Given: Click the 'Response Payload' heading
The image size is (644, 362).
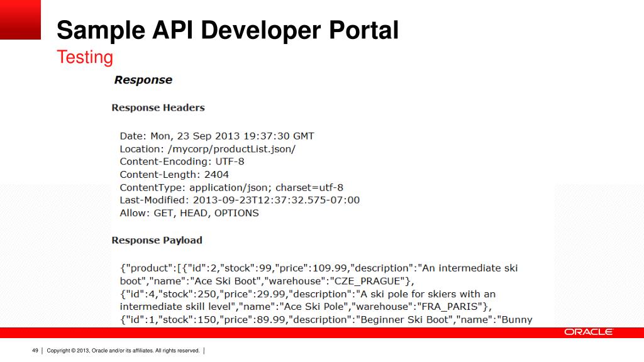Looking at the screenshot, I should (157, 240).
